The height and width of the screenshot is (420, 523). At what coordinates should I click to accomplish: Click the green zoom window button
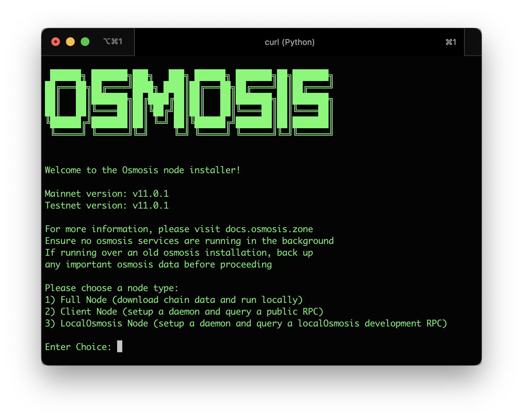point(85,42)
